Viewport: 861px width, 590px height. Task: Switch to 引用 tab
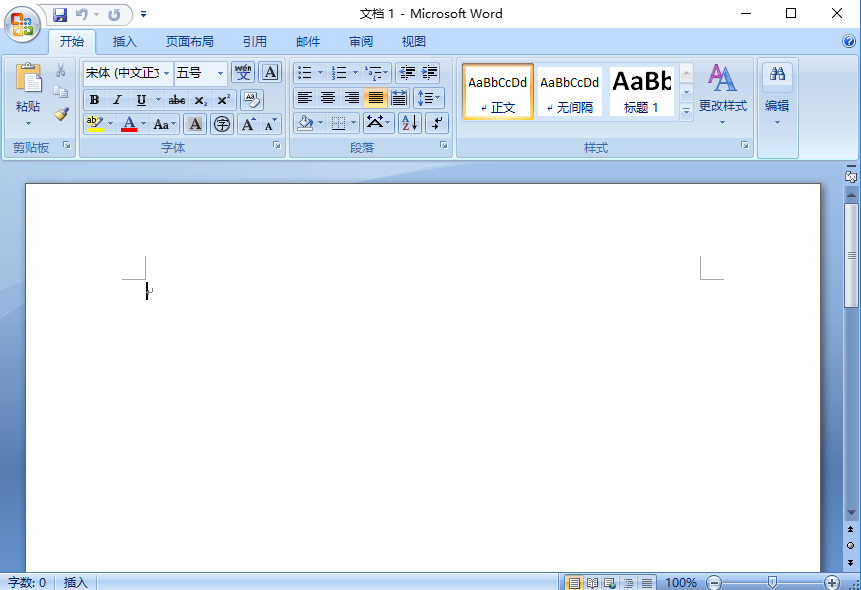(x=255, y=42)
